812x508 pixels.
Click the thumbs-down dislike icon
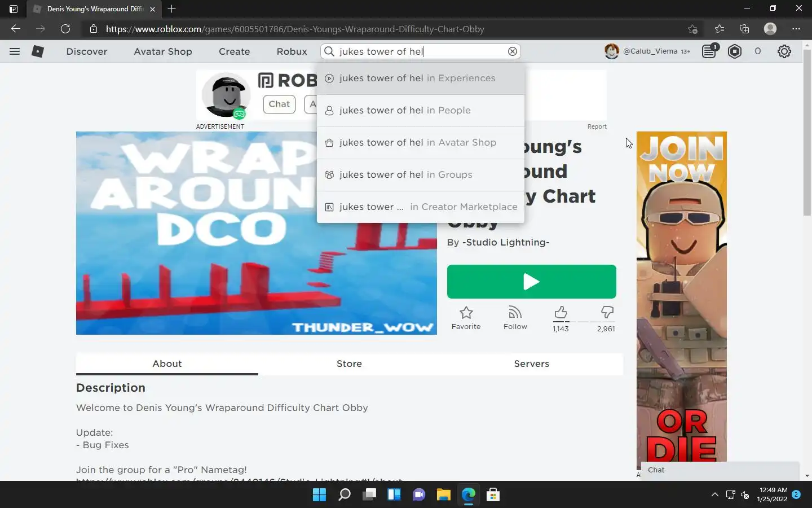[607, 313]
